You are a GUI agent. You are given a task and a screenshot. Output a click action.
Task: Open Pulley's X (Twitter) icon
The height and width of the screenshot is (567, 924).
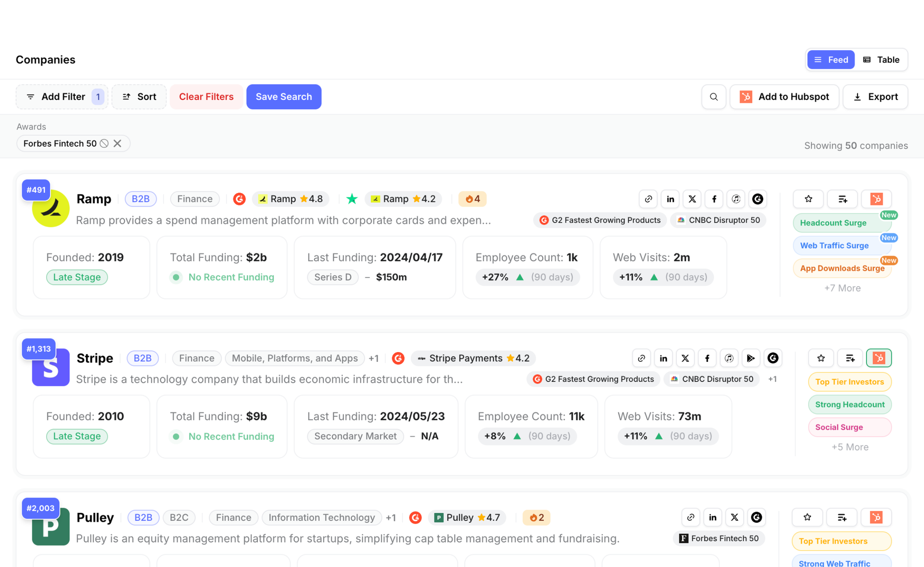click(x=735, y=518)
